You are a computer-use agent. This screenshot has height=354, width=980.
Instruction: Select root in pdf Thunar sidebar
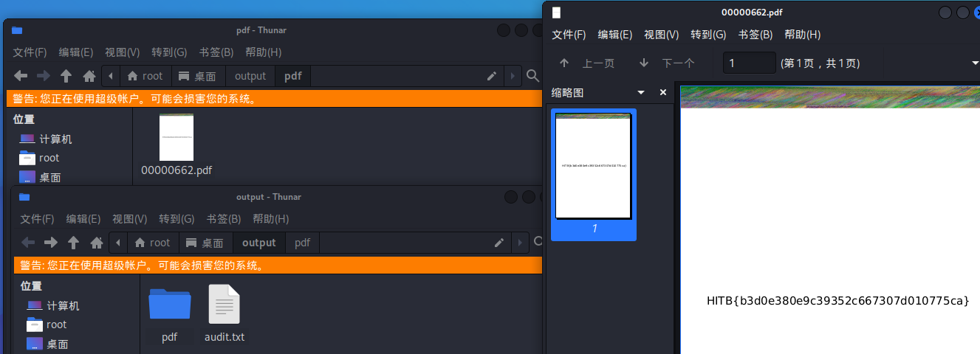tap(40, 158)
